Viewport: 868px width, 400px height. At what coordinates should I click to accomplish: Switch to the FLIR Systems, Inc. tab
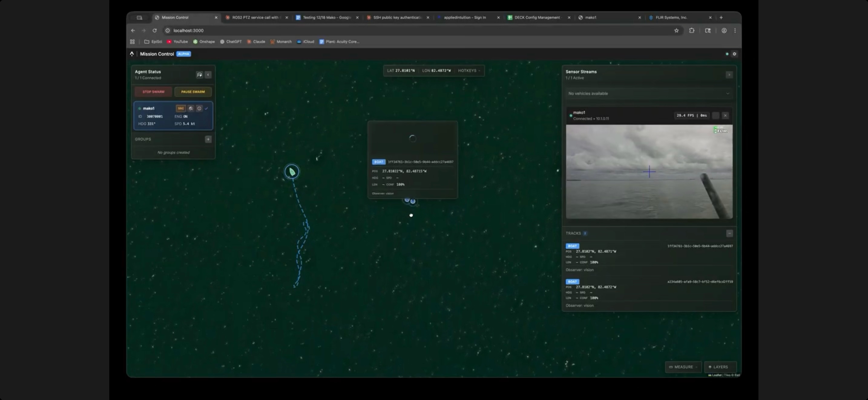coord(671,18)
